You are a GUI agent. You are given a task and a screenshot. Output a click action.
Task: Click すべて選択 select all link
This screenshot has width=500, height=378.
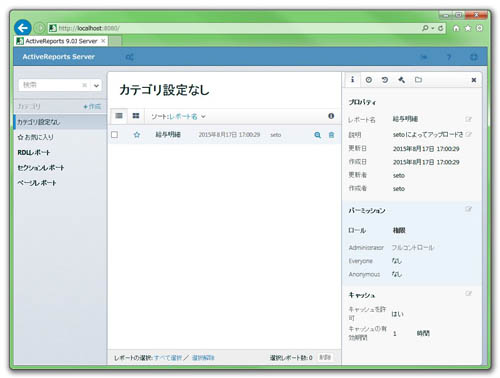168,358
